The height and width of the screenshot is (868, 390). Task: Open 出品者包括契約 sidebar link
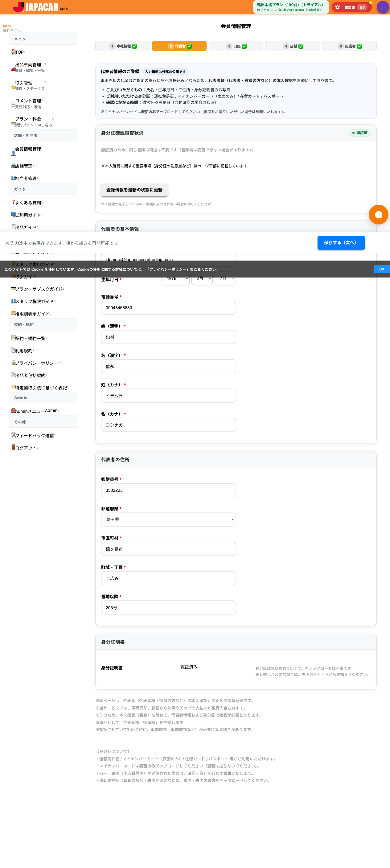click(x=30, y=375)
